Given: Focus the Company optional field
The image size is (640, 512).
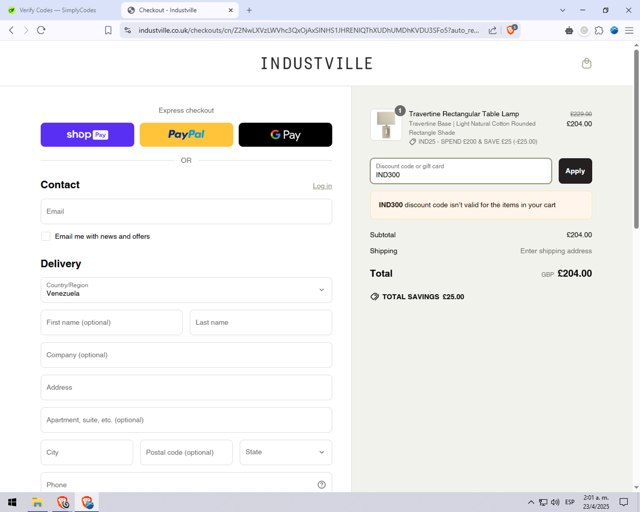Looking at the screenshot, I should point(186,355).
